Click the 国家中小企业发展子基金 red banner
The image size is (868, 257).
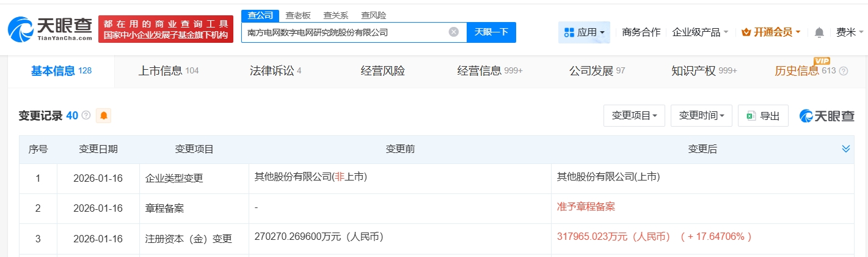coord(166,29)
